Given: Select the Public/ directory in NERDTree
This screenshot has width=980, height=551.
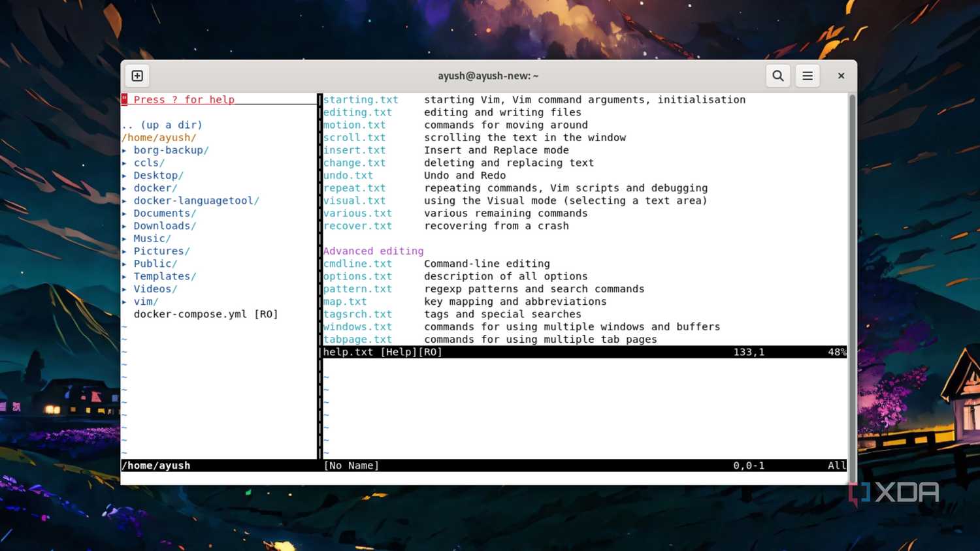Looking at the screenshot, I should point(155,264).
